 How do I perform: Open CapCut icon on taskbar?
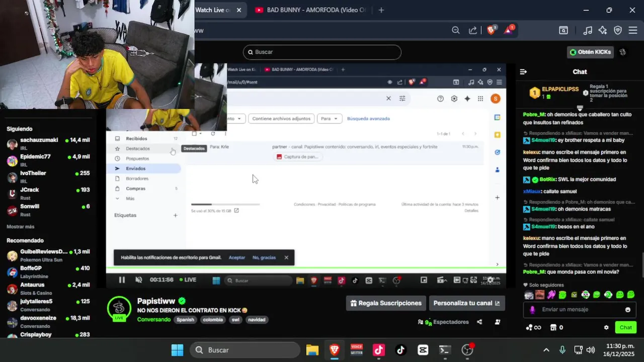(423, 350)
